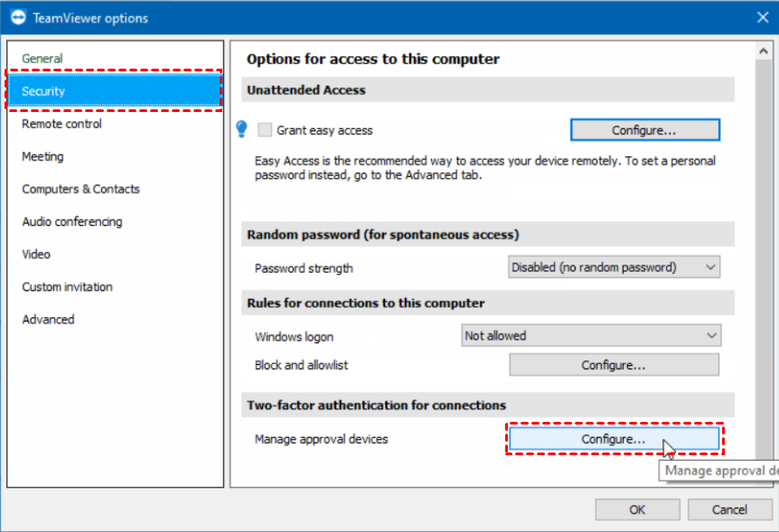Open the Meeting settings category
The image size is (779, 532).
(x=116, y=156)
